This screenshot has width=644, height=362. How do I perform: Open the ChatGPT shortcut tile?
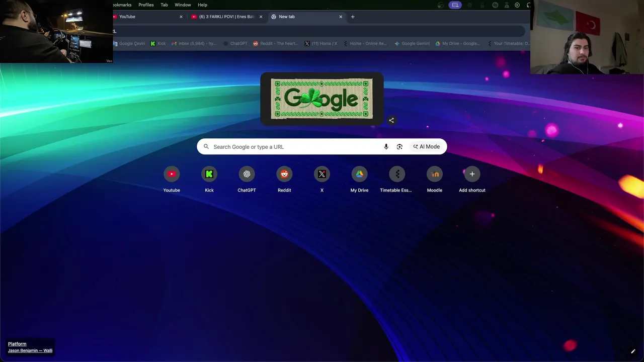coord(247,180)
